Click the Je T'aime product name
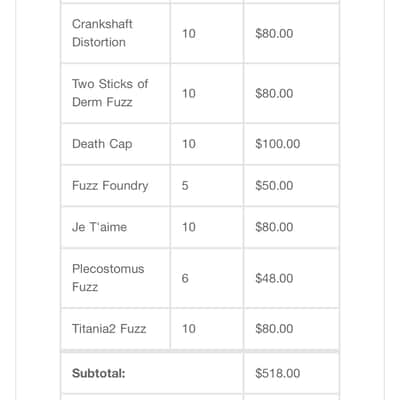Image resolution: width=400 pixels, height=400 pixels. [x=99, y=227]
